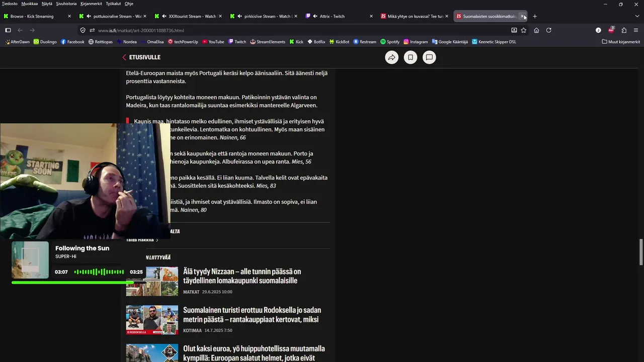
Task: Open the ad blocker extension icon
Action: coord(611,30)
